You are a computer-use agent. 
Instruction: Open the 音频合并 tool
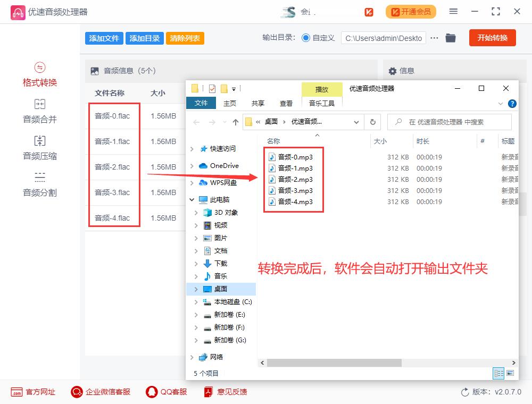tap(39, 112)
